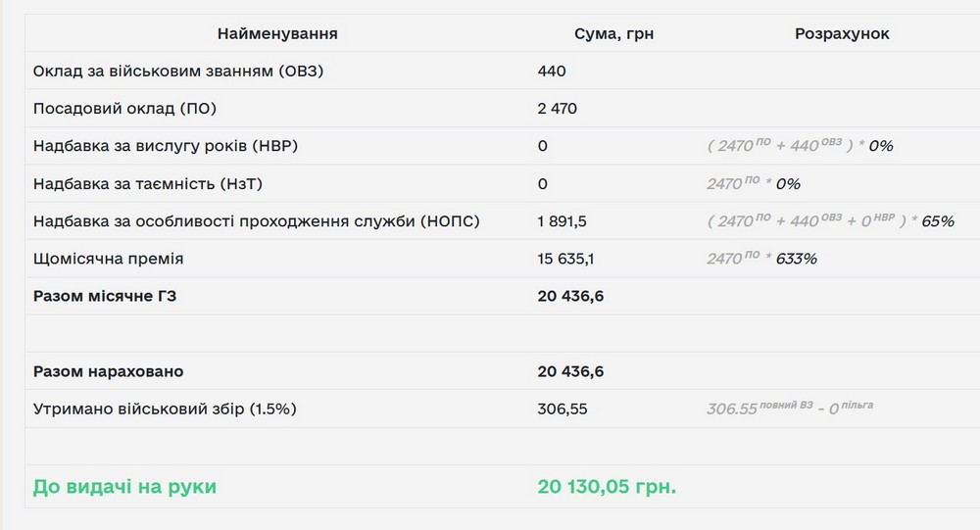Click the 2 470 amount value
Viewport: 980px width, 530px height.
pos(558,109)
